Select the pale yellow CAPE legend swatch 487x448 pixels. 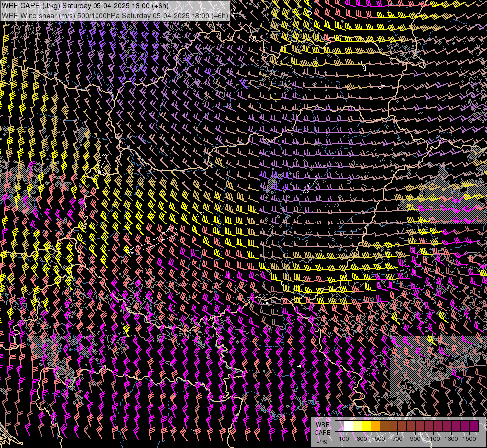pyautogui.click(x=358, y=426)
